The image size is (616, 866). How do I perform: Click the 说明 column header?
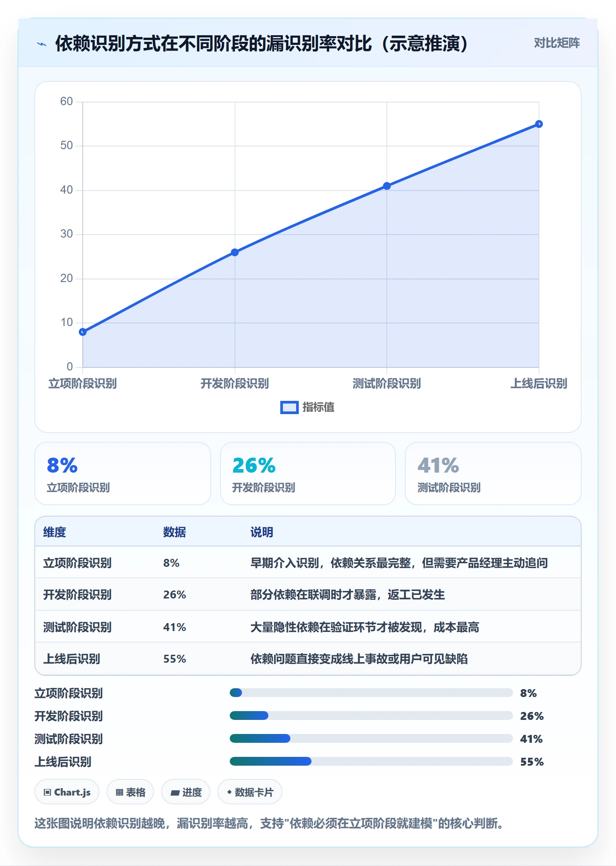click(x=262, y=532)
